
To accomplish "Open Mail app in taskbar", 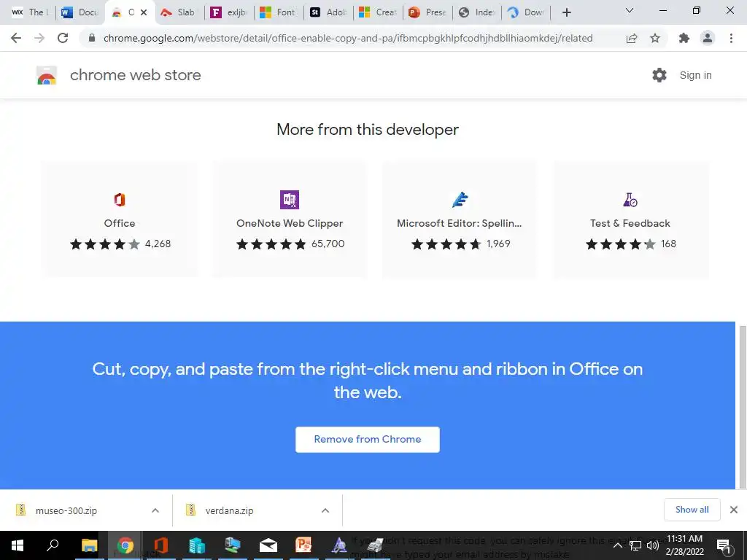I will pos(268,545).
